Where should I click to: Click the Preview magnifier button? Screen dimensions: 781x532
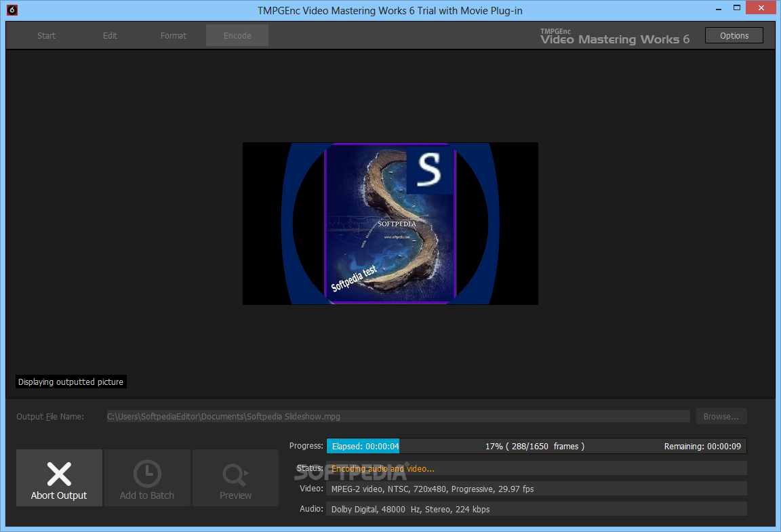click(236, 478)
